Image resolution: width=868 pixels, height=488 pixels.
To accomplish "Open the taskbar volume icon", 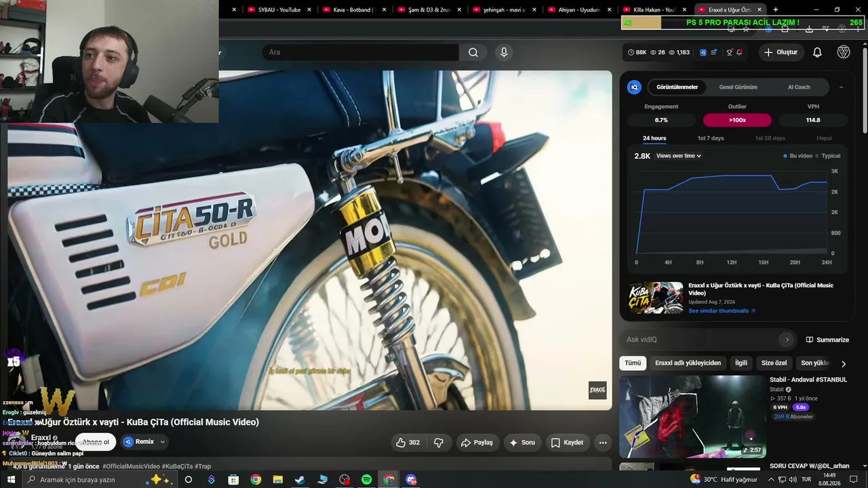I will pos(793,480).
